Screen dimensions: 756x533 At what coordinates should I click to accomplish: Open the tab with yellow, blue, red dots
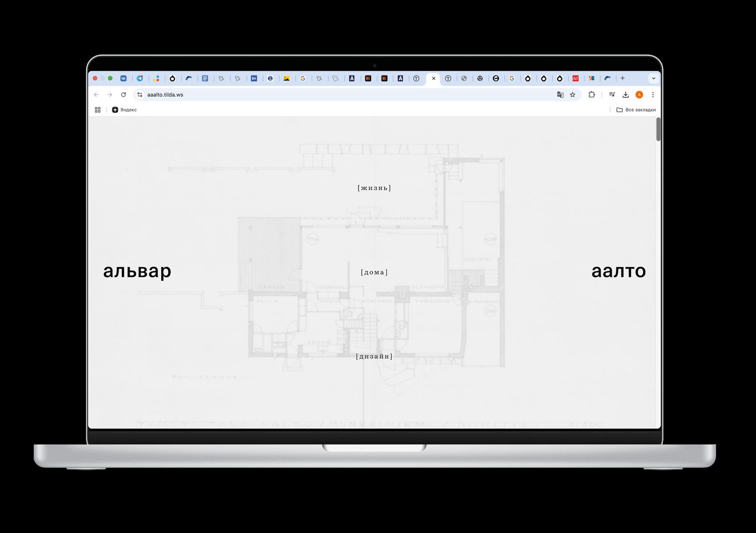click(156, 78)
